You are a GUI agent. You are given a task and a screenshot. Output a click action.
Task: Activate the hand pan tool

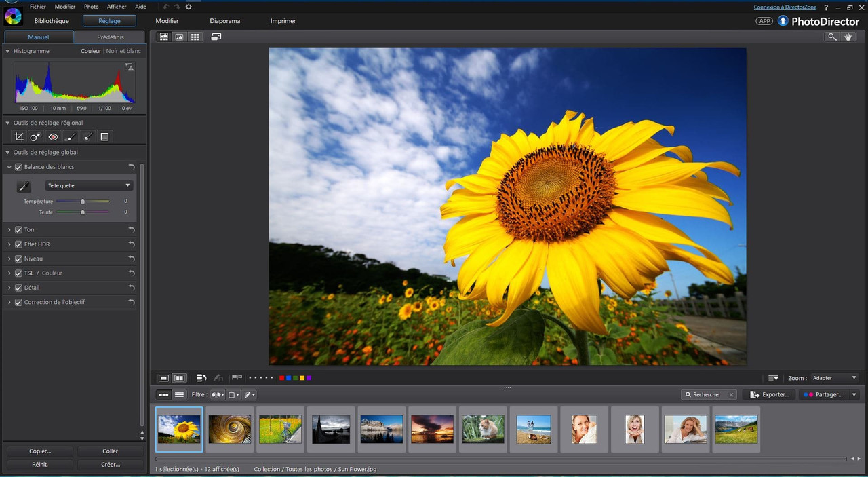848,37
